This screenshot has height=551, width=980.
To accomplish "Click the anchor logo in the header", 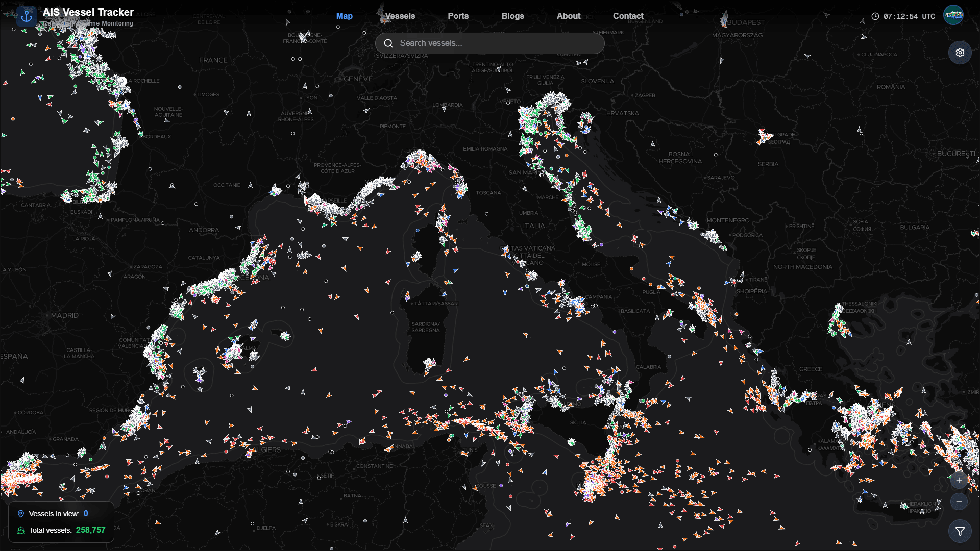I will click(x=26, y=16).
